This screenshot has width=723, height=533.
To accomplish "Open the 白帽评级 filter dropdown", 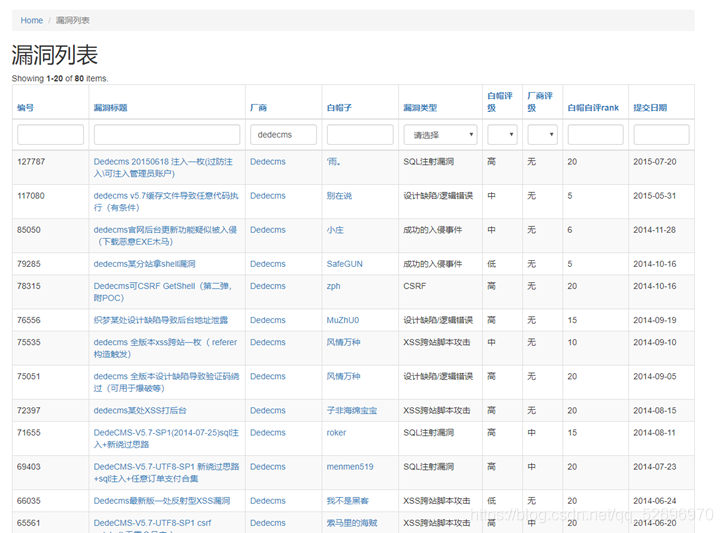I will point(502,135).
